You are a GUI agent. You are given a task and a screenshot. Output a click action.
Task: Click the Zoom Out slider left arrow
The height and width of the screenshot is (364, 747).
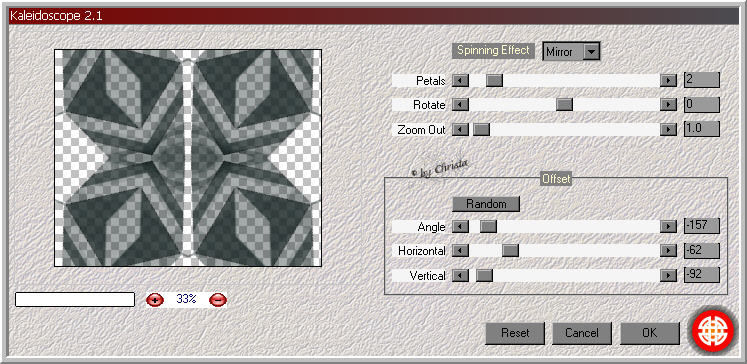click(460, 129)
